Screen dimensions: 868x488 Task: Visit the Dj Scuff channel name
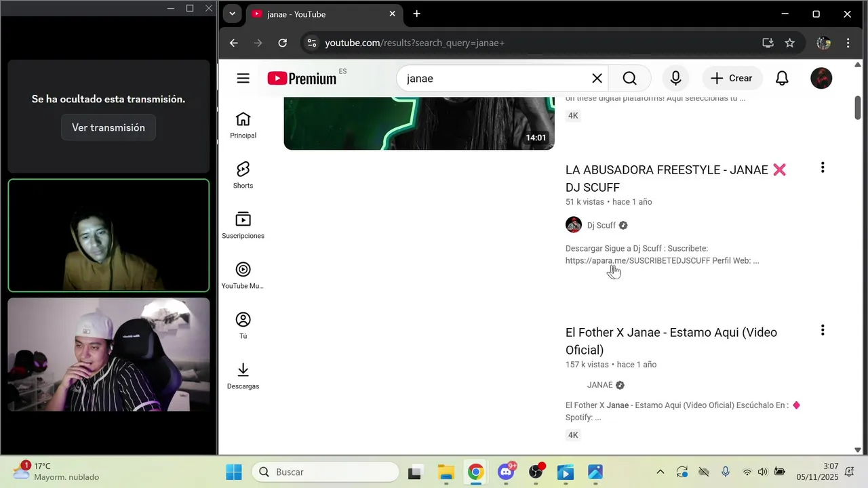click(x=601, y=225)
